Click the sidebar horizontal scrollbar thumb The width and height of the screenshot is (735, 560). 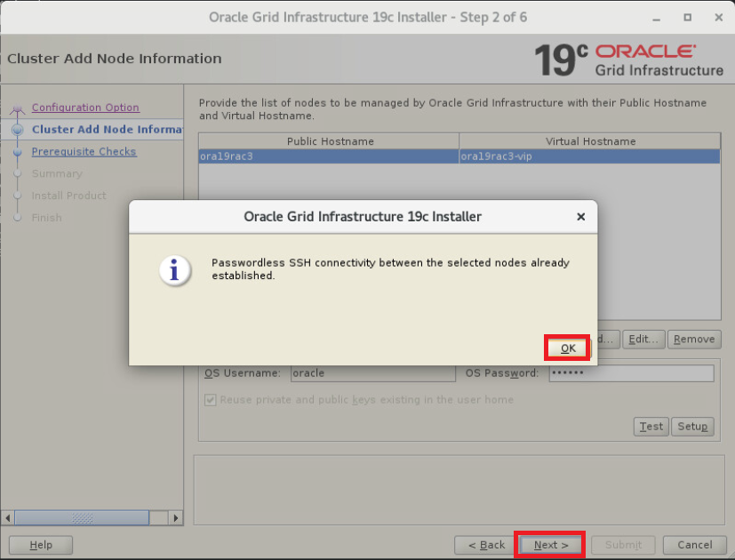coord(82,518)
